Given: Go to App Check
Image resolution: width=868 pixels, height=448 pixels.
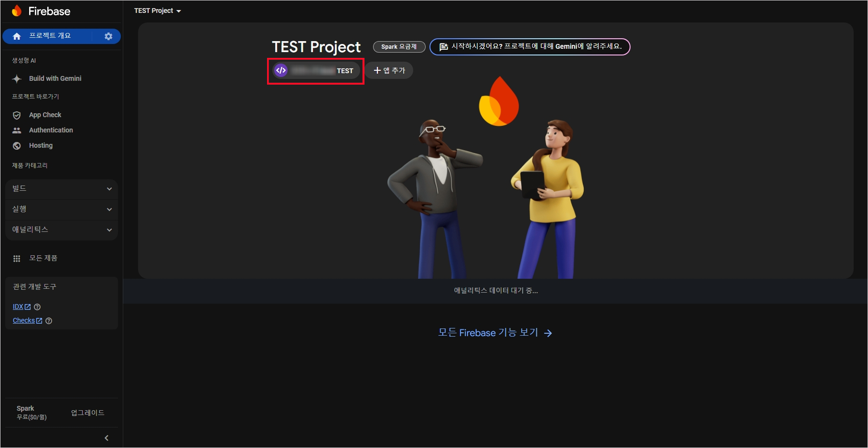Looking at the screenshot, I should click(x=45, y=115).
